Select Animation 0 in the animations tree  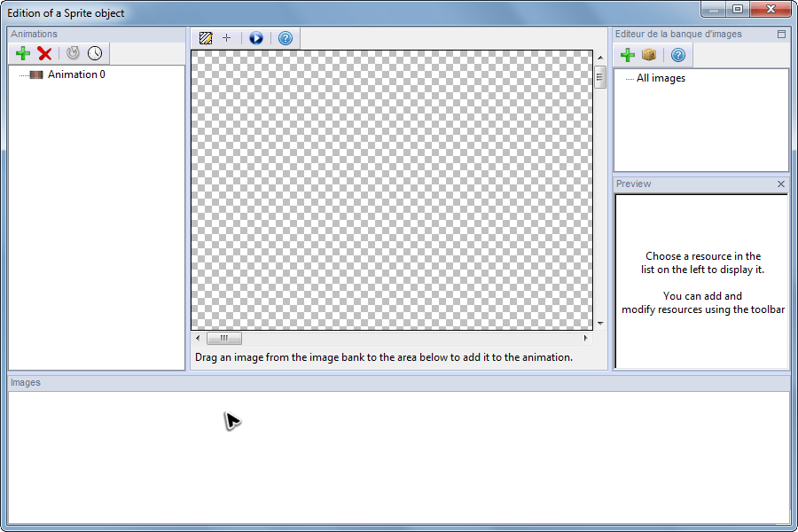point(76,74)
